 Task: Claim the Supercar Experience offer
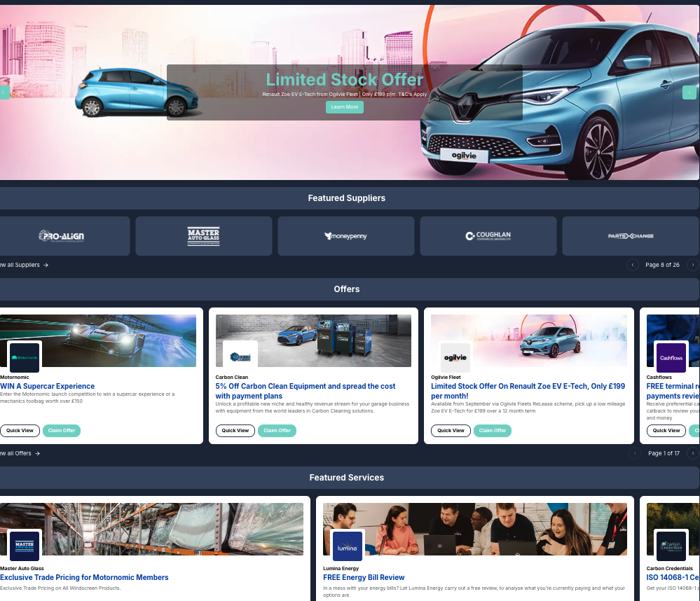tap(62, 431)
